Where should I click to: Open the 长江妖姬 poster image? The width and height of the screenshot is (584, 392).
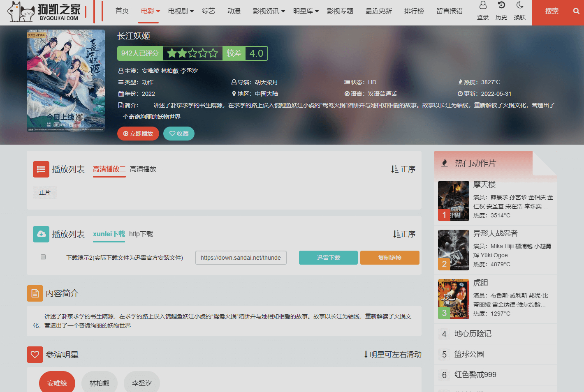(x=66, y=81)
